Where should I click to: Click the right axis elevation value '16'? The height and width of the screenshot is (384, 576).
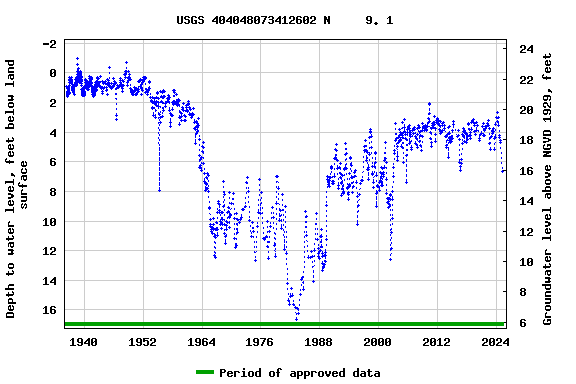coord(526,171)
